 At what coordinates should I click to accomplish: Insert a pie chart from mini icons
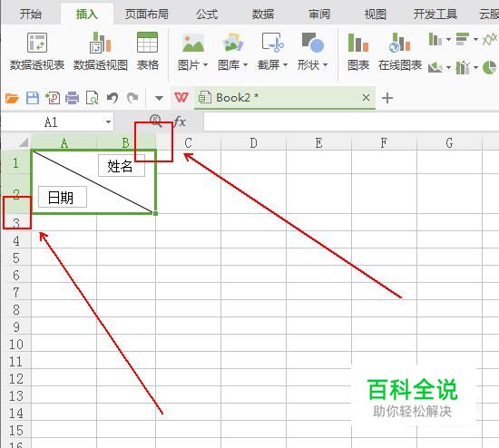(489, 67)
